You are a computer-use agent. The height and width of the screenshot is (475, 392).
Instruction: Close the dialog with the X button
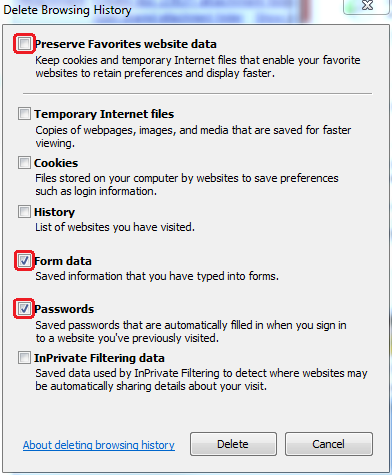point(367,6)
